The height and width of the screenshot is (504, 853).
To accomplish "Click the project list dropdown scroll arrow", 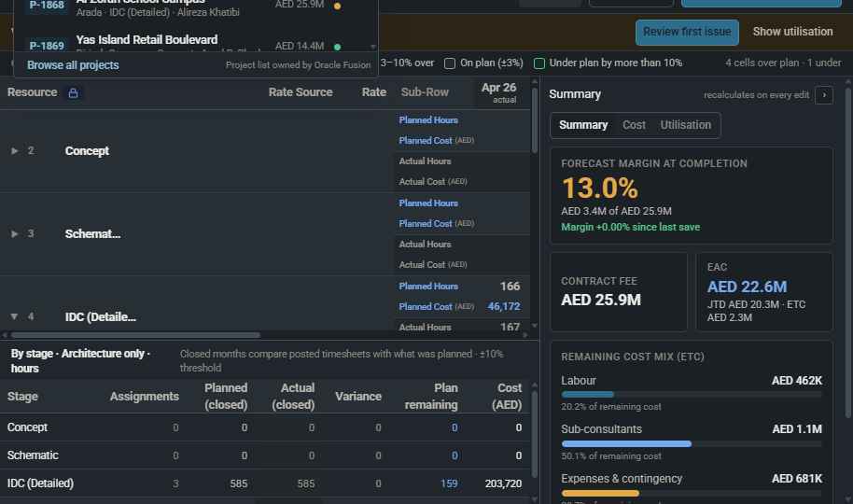I will 373,47.
